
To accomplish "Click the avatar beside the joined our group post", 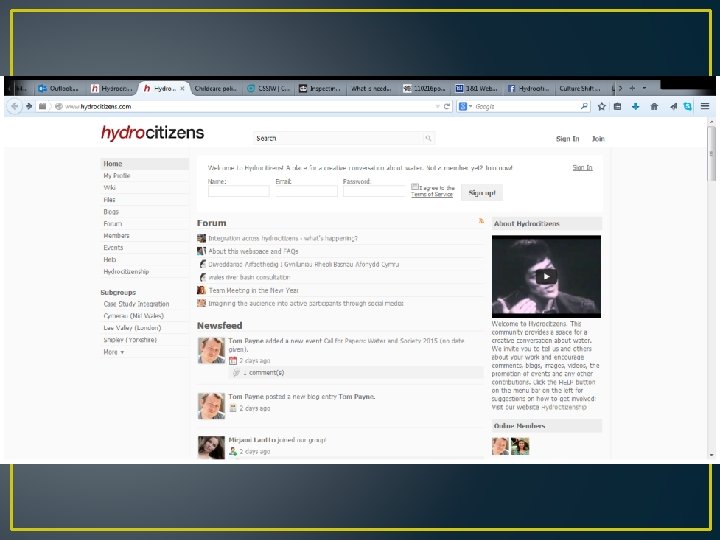I will pyautogui.click(x=211, y=447).
